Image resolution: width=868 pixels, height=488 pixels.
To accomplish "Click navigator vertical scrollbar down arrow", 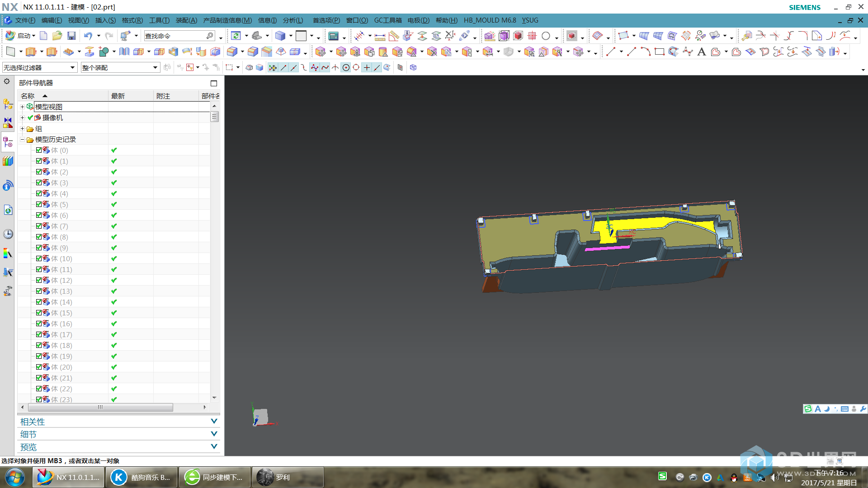I will click(214, 398).
